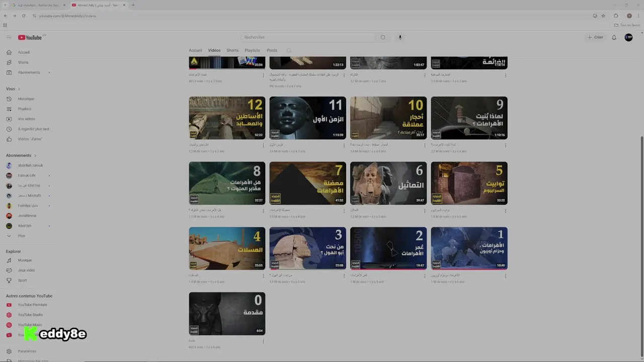Open abdellah zarouk subscription channel

pos(30,165)
